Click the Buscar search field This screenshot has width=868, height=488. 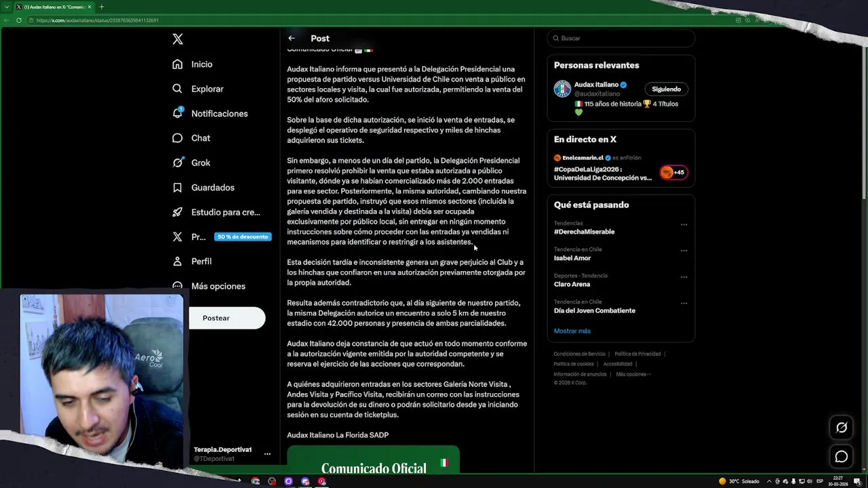[x=621, y=38]
